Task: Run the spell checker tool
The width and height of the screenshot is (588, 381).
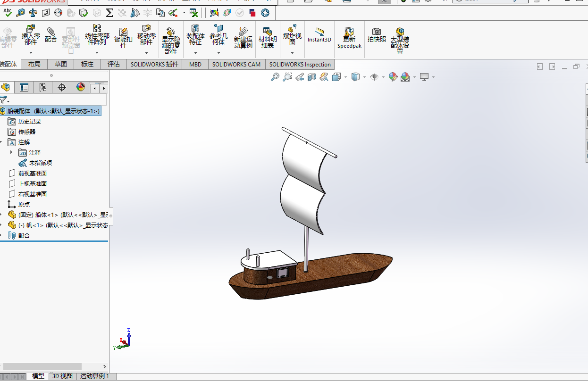Action: tap(8, 13)
